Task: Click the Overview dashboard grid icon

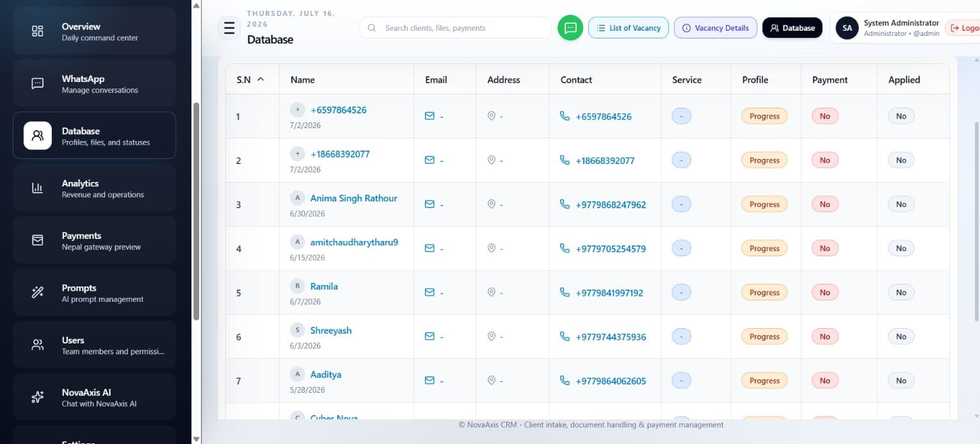Action: 38,31
